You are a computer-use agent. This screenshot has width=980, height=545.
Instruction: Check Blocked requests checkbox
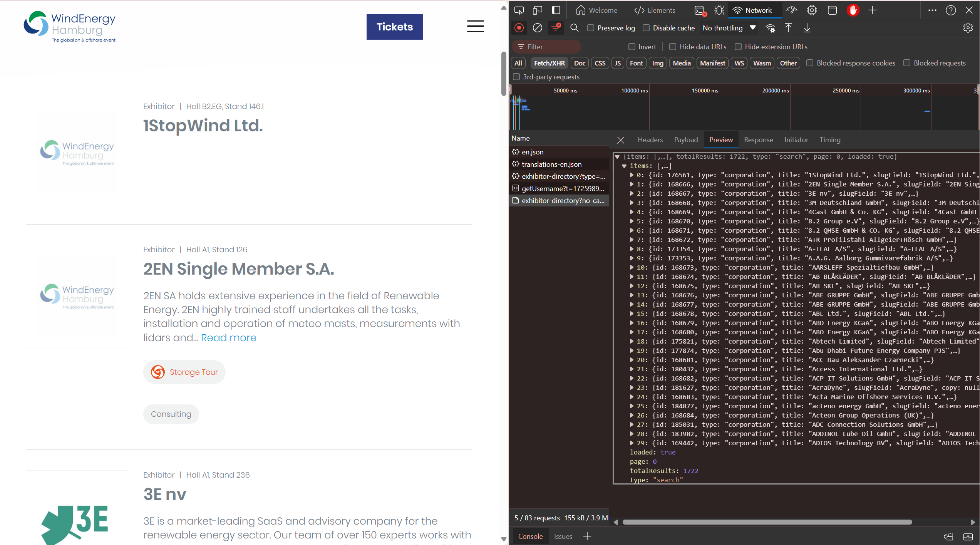[907, 63]
